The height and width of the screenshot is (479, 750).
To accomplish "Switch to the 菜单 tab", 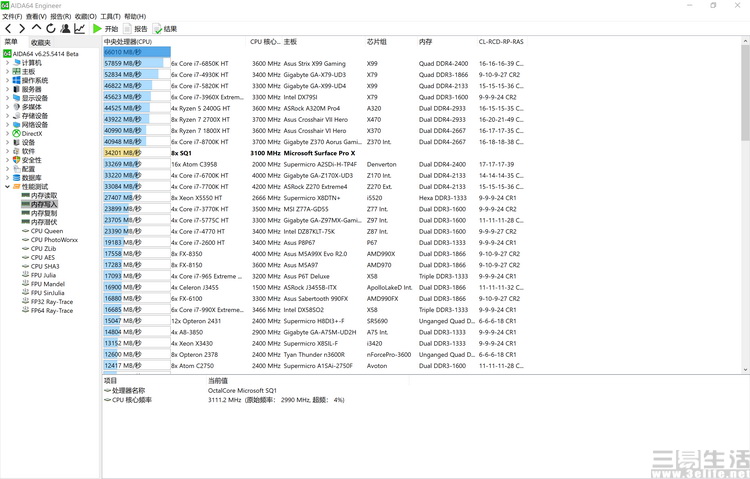I will [11, 42].
